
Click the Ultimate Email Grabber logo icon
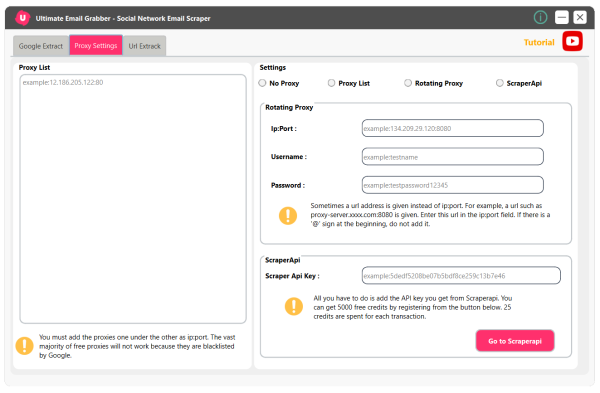(x=23, y=18)
